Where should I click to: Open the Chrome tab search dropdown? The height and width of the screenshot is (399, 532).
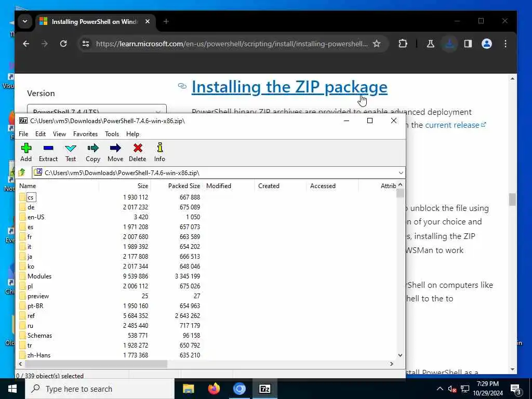click(25, 21)
